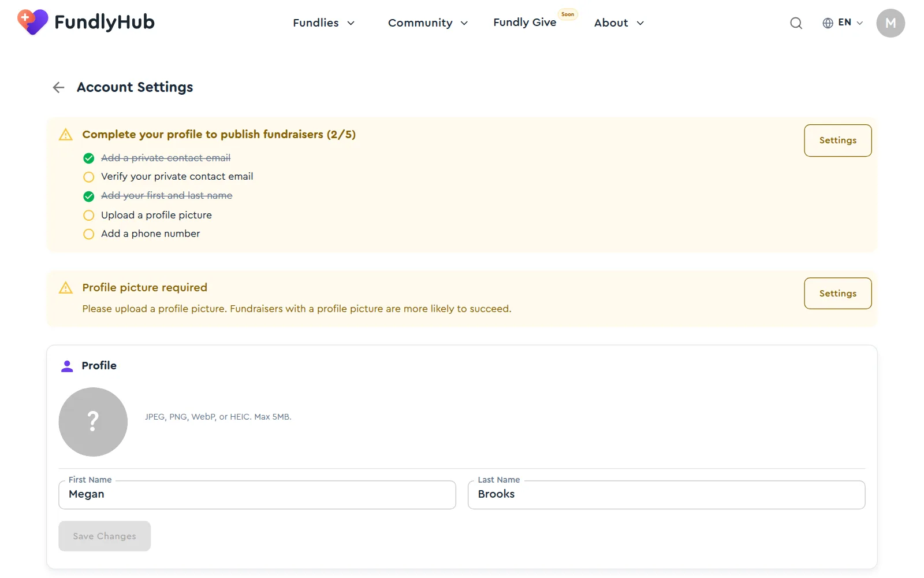
Task: Click the FundlyHub brand name
Action: point(105,22)
